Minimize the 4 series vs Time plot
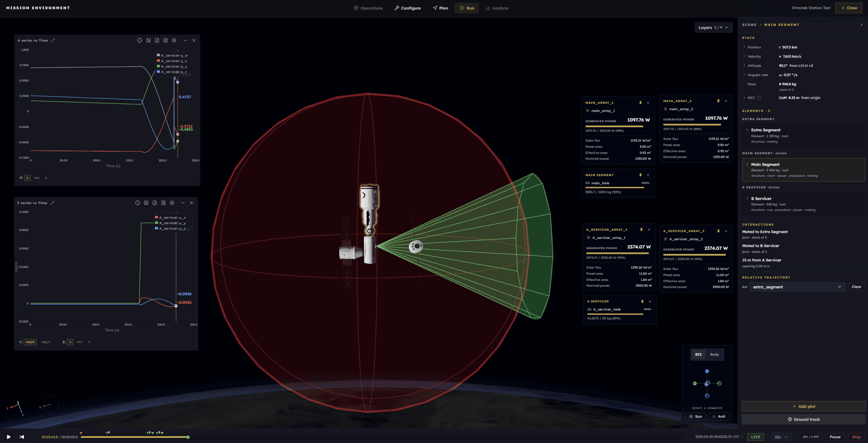The height and width of the screenshot is (443, 868). pyautogui.click(x=185, y=40)
